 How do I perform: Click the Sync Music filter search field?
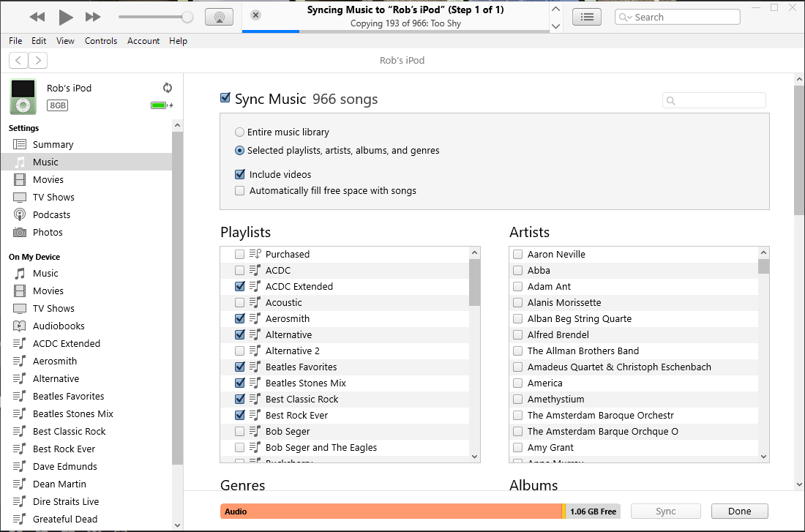pyautogui.click(x=714, y=100)
